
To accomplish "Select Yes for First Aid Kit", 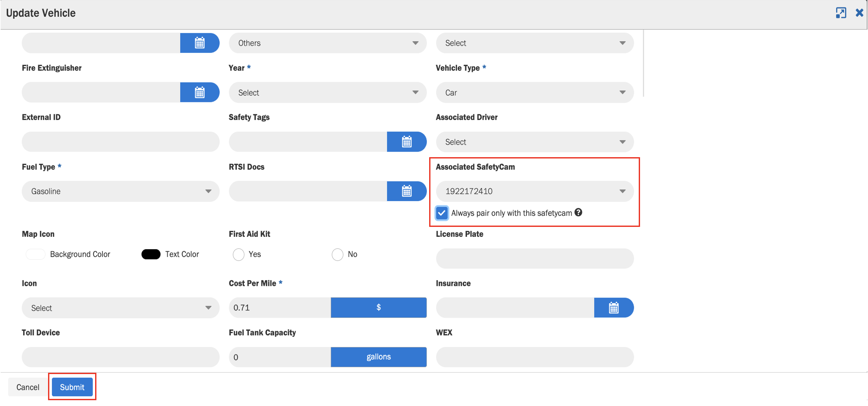I will [239, 255].
